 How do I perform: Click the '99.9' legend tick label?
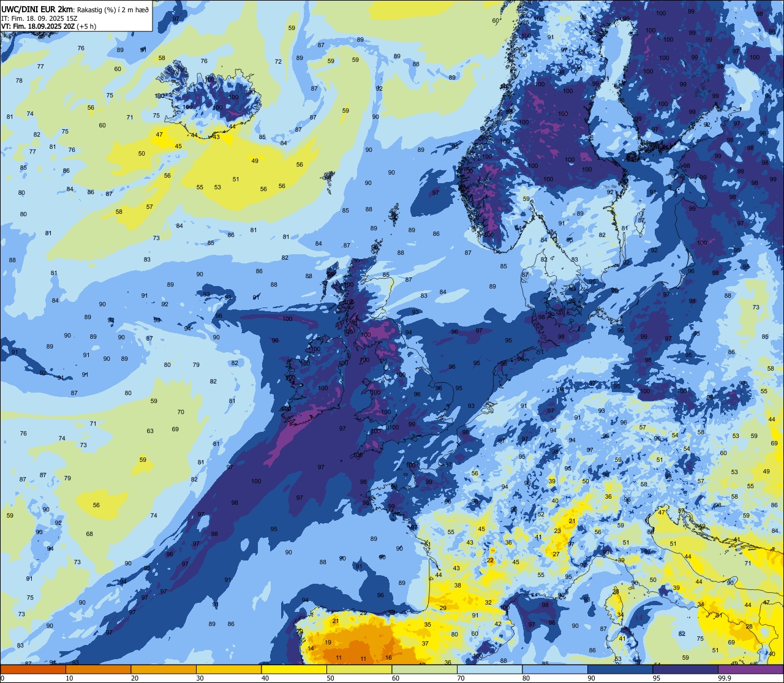click(725, 678)
